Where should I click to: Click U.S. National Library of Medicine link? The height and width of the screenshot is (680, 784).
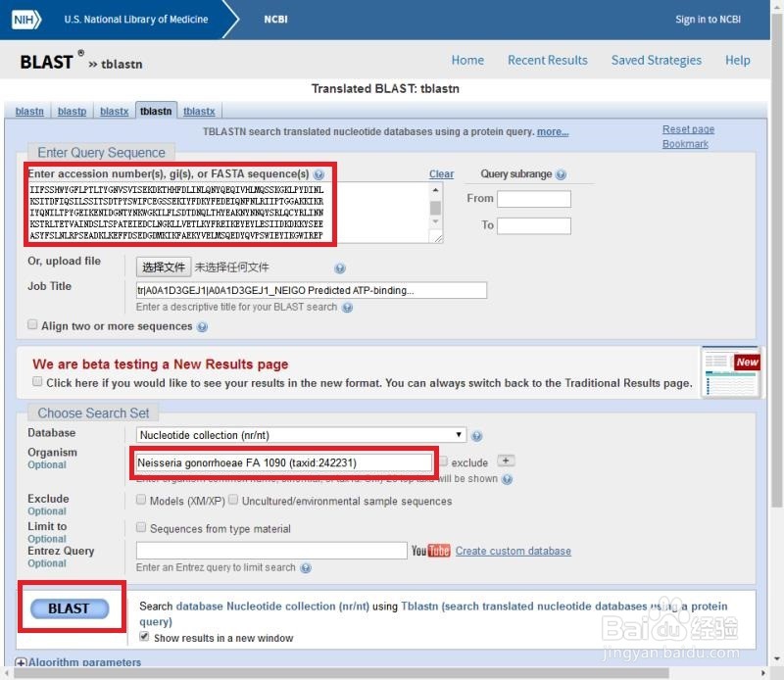(136, 20)
